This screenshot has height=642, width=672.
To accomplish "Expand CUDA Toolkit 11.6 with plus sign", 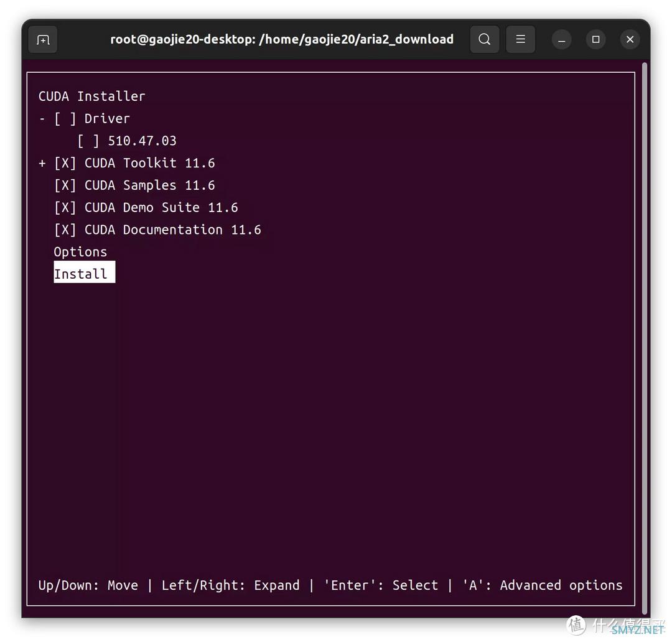I will click(42, 163).
